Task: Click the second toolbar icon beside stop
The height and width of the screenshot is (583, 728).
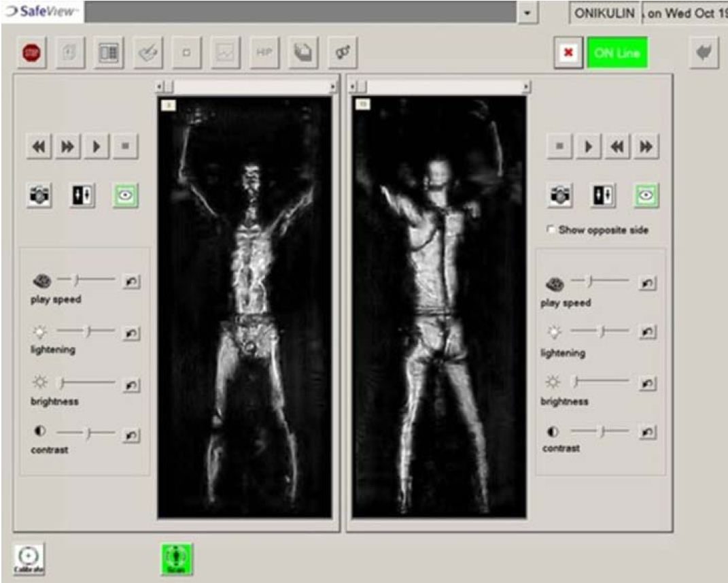Action: 69,52
